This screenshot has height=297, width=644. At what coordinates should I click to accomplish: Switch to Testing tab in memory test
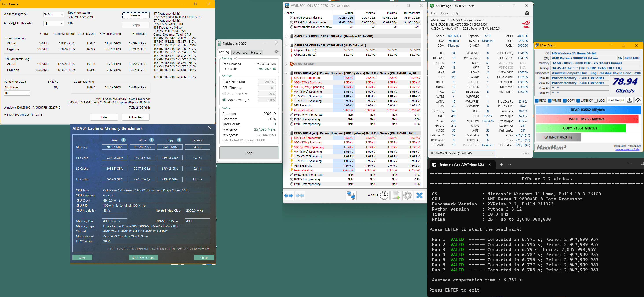[224, 52]
